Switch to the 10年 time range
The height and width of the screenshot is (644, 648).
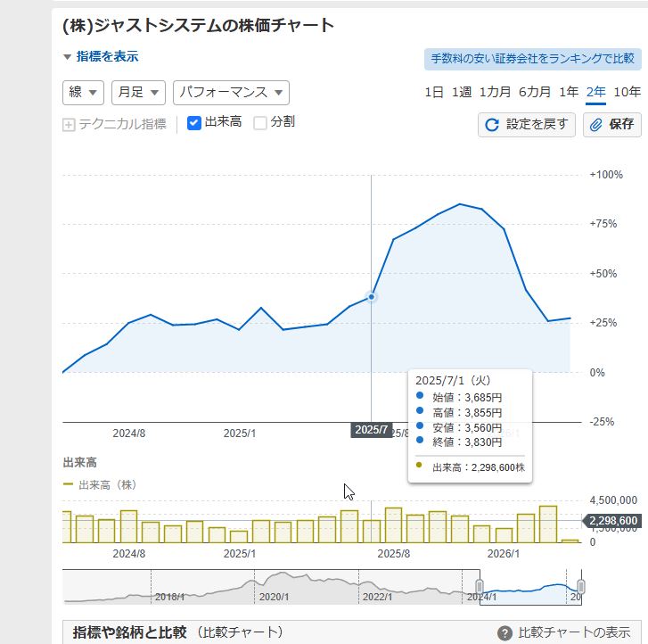[x=627, y=92]
